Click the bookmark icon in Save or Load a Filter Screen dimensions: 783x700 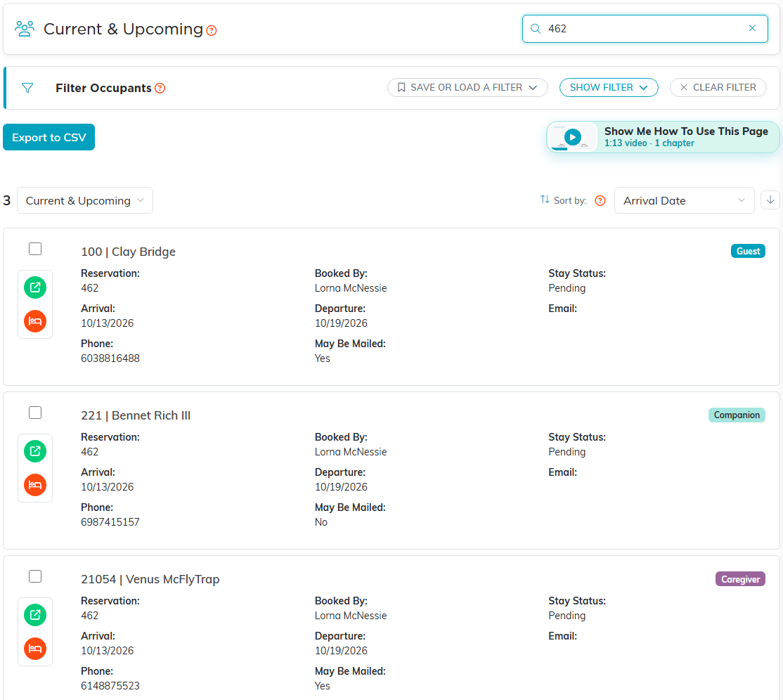(x=401, y=87)
